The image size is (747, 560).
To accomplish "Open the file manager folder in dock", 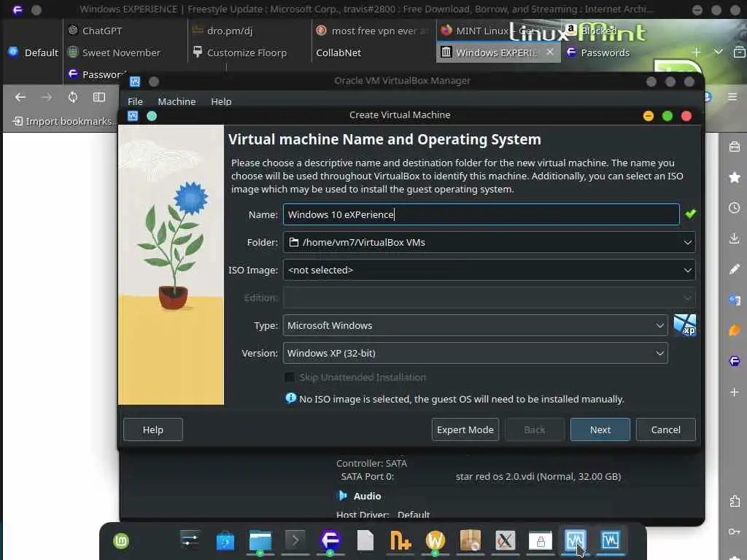I will (x=260, y=541).
